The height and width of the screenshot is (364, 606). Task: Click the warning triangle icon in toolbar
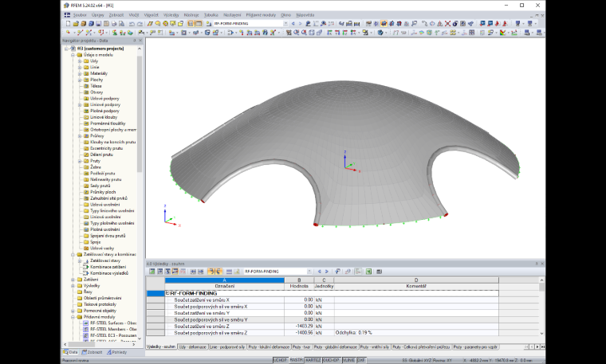(x=440, y=24)
